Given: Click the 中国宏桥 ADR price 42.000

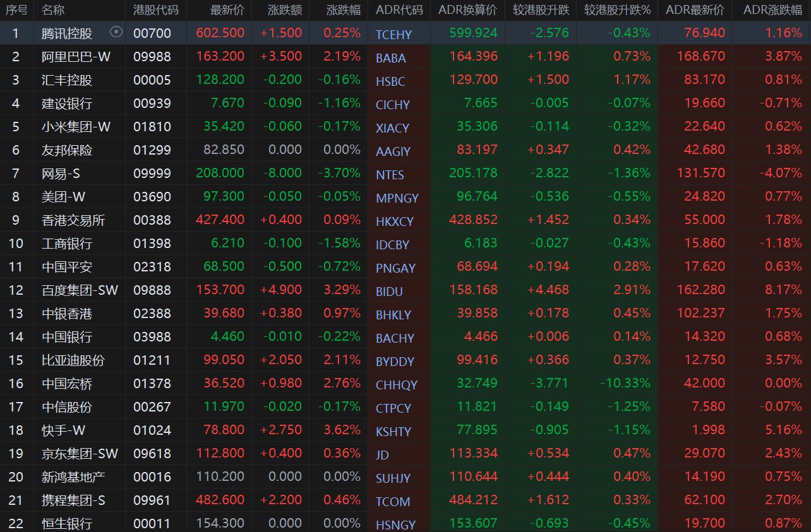Looking at the screenshot, I should point(706,383).
